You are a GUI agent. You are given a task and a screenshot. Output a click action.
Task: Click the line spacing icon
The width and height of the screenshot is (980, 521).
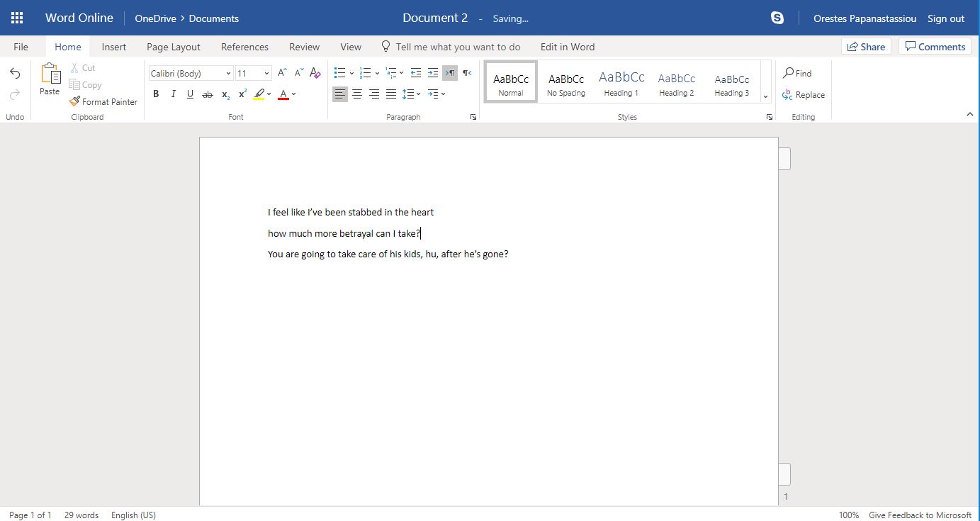pyautogui.click(x=407, y=94)
